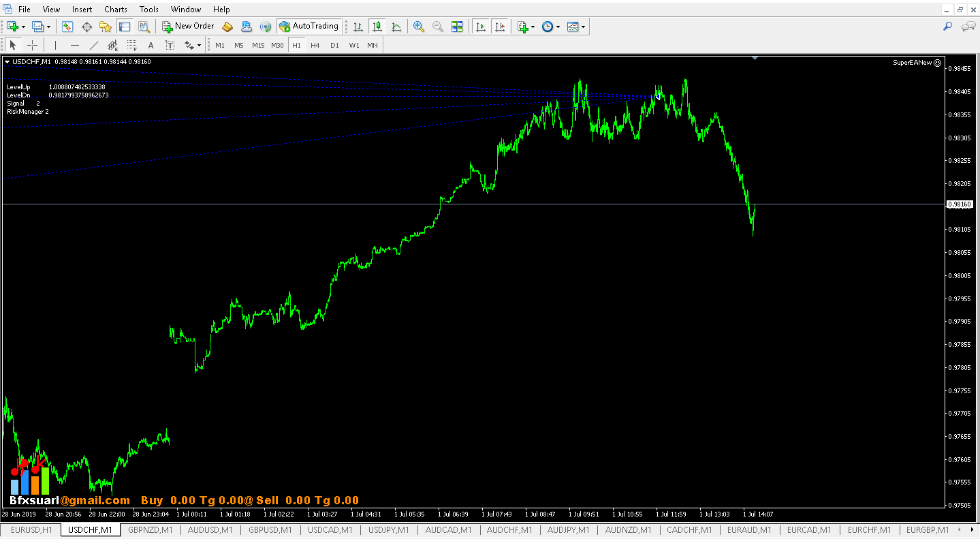Select the horizontal line drawing tool
This screenshot has width=980, height=539.
pos(75,46)
